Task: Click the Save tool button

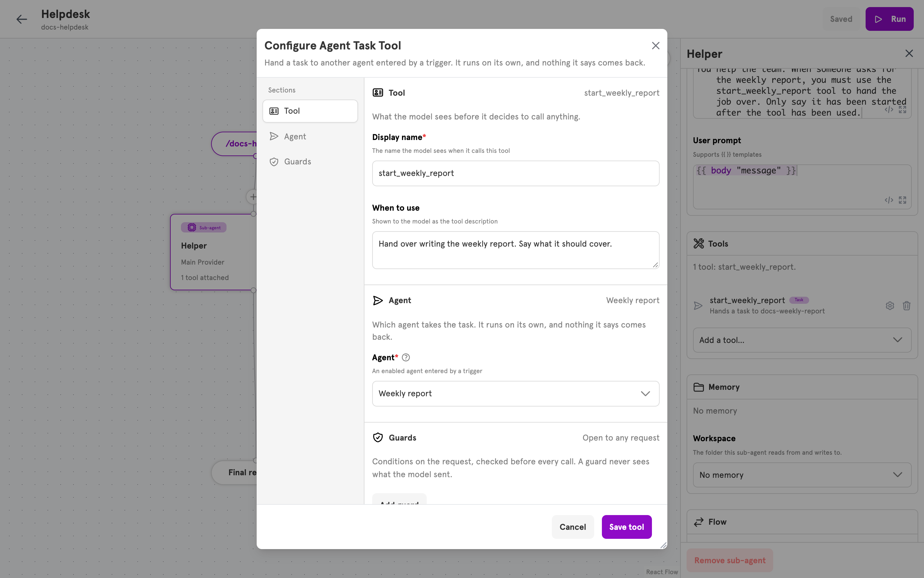Action: click(x=627, y=527)
